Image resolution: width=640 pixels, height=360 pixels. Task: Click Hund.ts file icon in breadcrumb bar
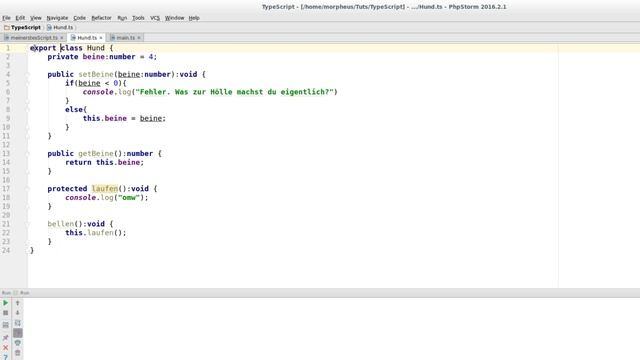pyautogui.click(x=49, y=27)
